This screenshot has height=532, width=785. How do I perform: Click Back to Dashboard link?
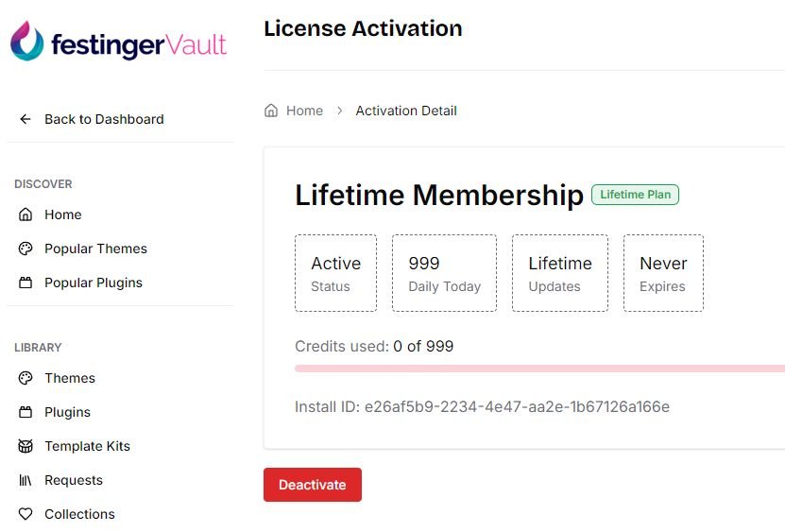click(104, 119)
